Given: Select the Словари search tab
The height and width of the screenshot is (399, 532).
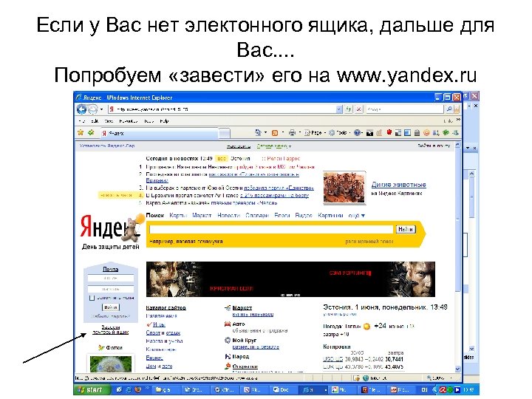Looking at the screenshot, I should click(257, 216).
